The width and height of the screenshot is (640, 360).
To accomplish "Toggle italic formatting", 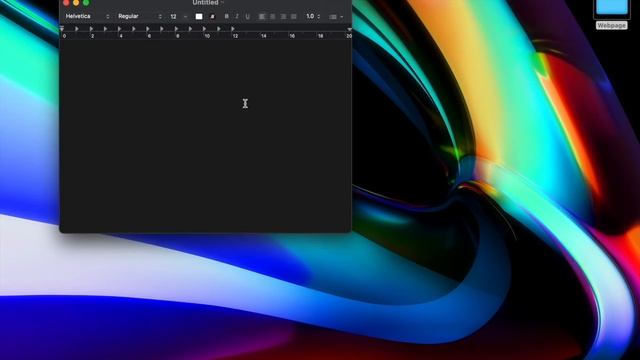I will click(x=237, y=16).
